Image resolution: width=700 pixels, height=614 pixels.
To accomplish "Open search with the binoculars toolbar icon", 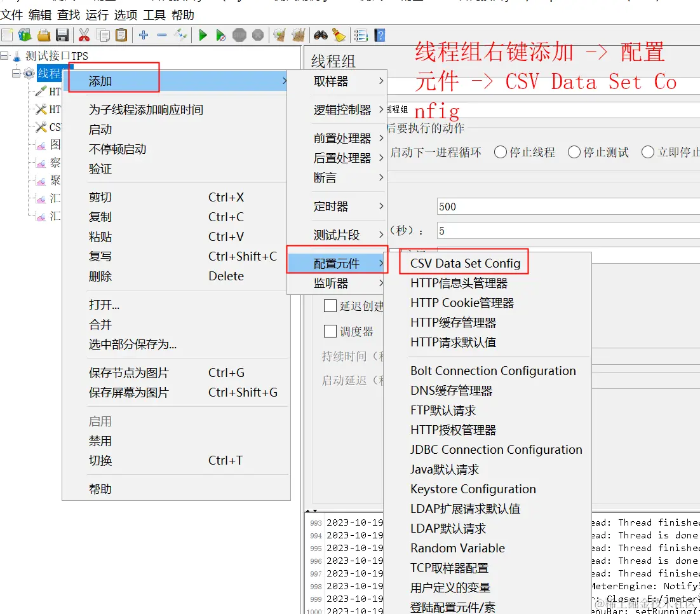I will point(318,36).
